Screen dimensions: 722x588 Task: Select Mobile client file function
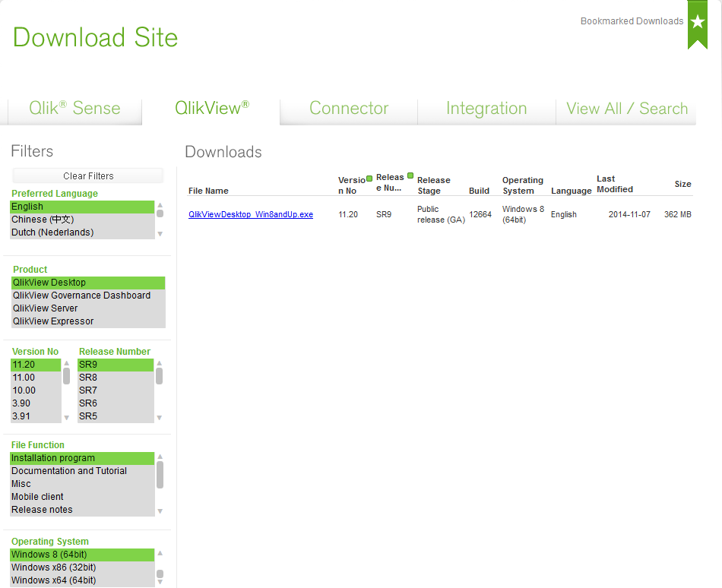[82, 497]
